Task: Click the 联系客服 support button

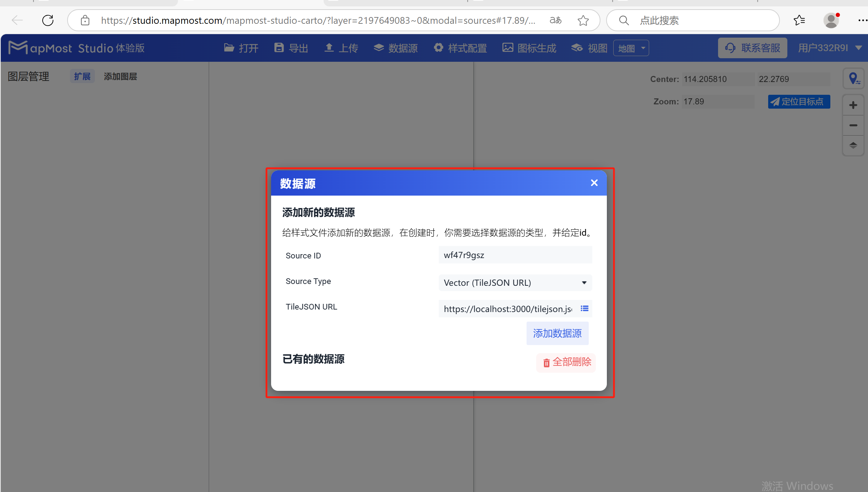Action: (753, 48)
